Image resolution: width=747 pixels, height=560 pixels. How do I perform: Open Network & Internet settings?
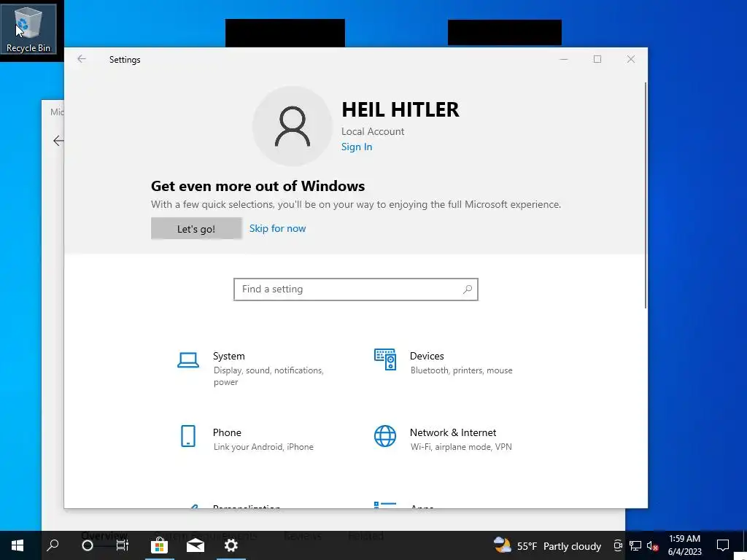(444, 438)
